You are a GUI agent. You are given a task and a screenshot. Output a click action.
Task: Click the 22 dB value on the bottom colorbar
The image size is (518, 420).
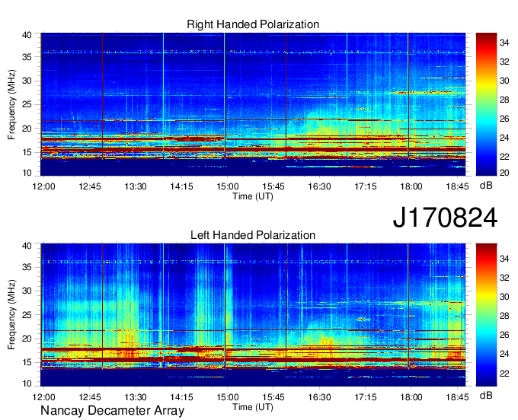(504, 373)
